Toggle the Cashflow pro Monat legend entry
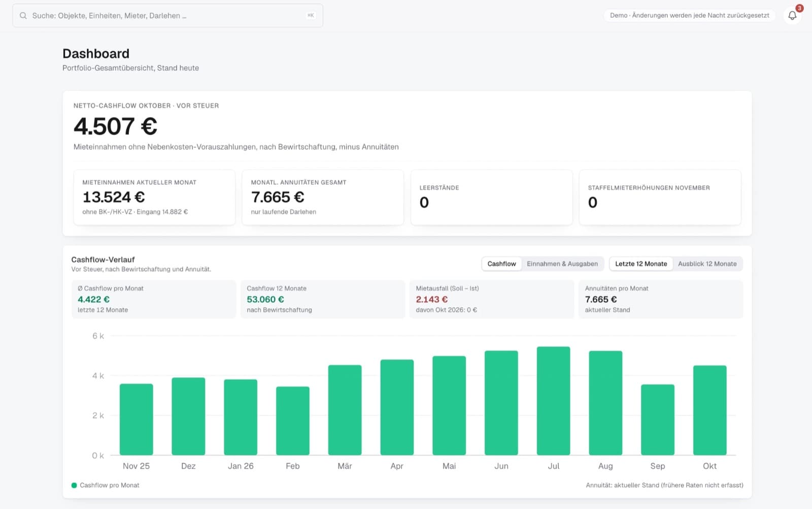 pyautogui.click(x=106, y=485)
